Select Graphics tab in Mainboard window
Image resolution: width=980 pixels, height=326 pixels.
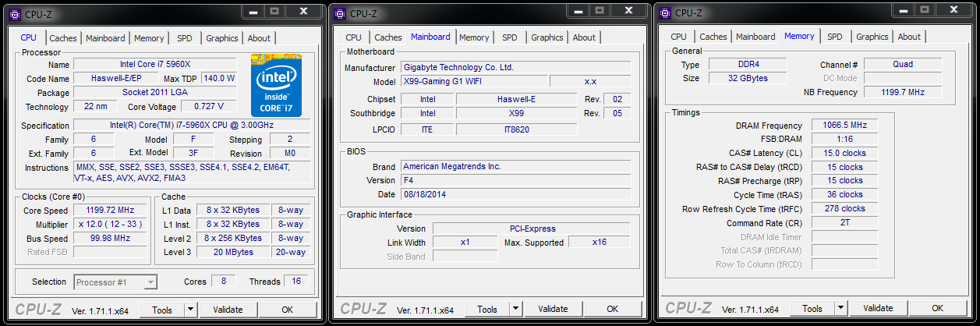click(x=547, y=37)
